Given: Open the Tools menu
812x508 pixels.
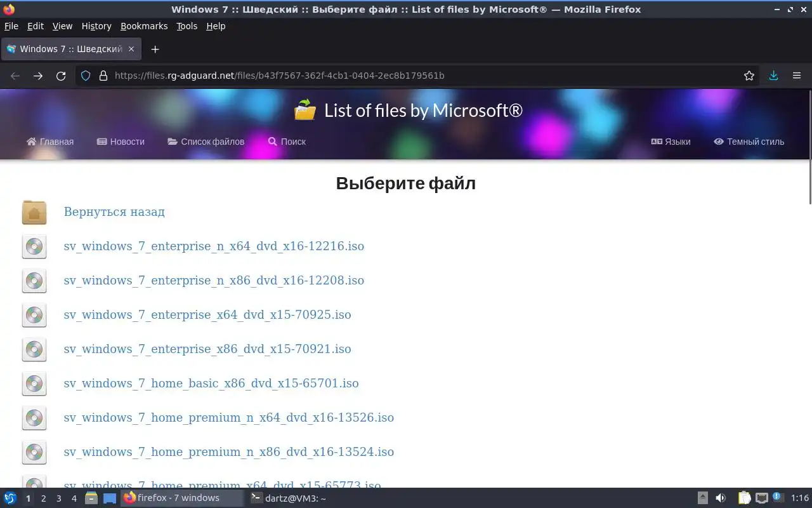Looking at the screenshot, I should 187,26.
